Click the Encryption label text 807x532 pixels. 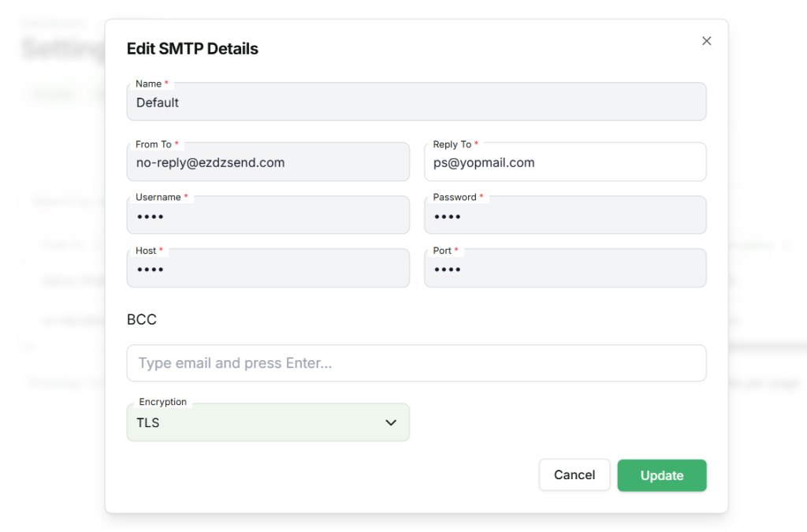tap(162, 402)
